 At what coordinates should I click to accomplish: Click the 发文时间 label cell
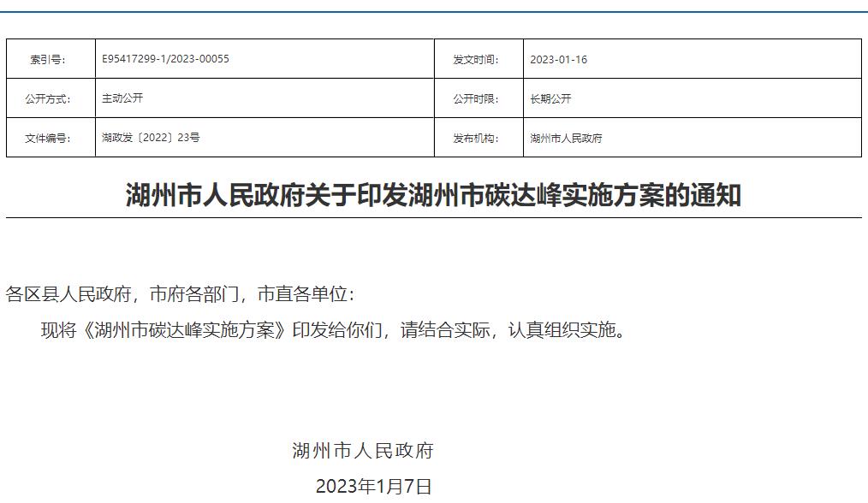coord(476,60)
